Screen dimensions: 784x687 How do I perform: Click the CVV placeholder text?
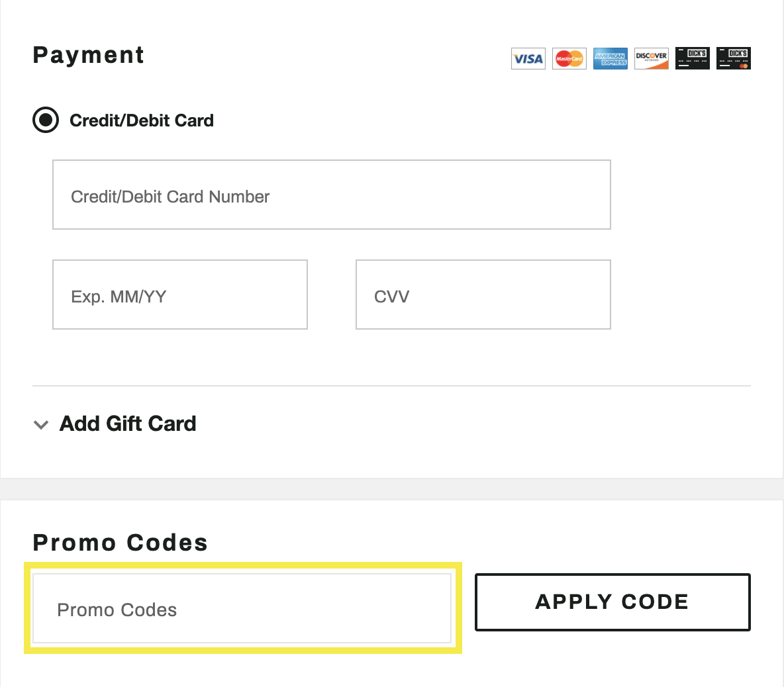[x=392, y=297]
